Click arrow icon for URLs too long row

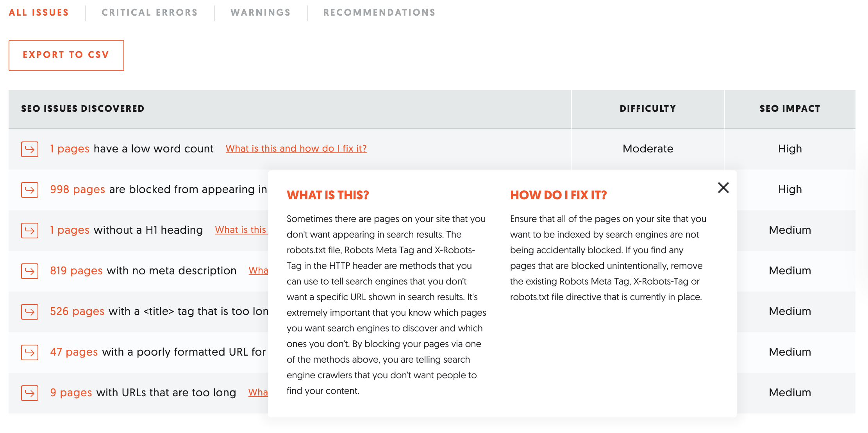pos(30,393)
